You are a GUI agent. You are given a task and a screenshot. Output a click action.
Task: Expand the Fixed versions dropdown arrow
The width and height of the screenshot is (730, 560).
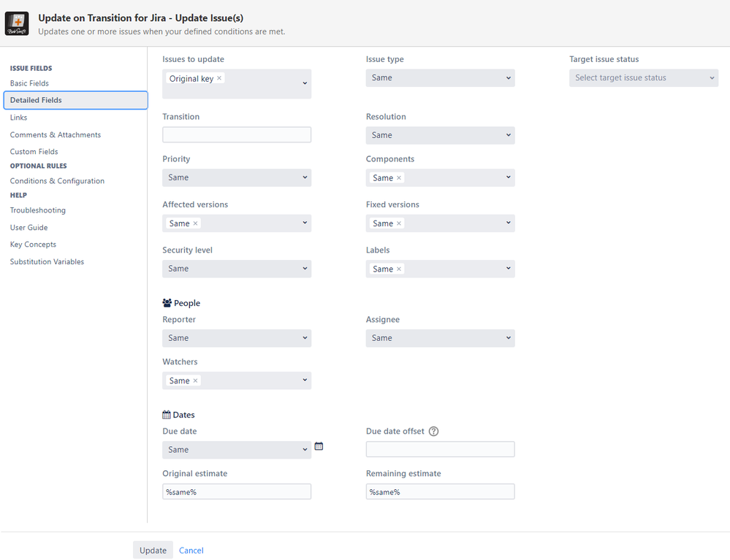[509, 223]
